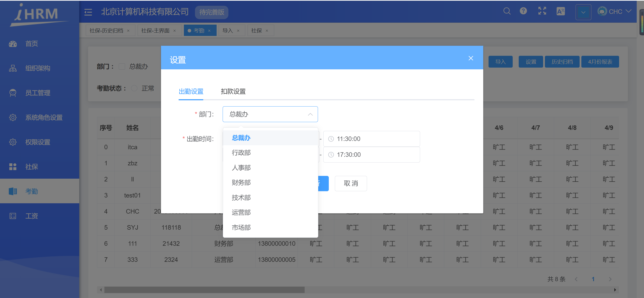Click the scrollbar left arrow

coord(101,290)
